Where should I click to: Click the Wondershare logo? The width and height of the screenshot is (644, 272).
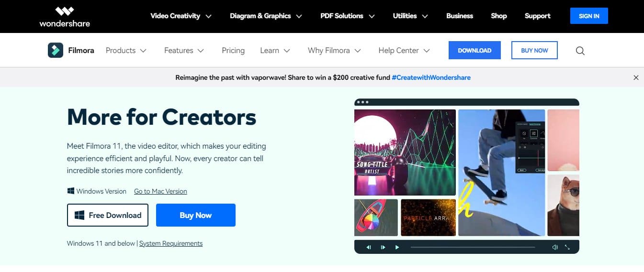coord(65,16)
